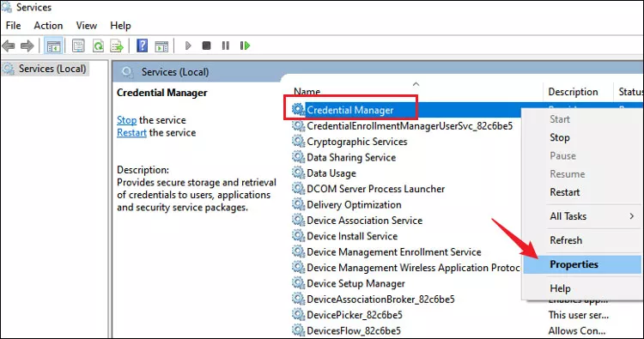Click the Start Service play icon
This screenshot has width=644, height=339.
[188, 45]
